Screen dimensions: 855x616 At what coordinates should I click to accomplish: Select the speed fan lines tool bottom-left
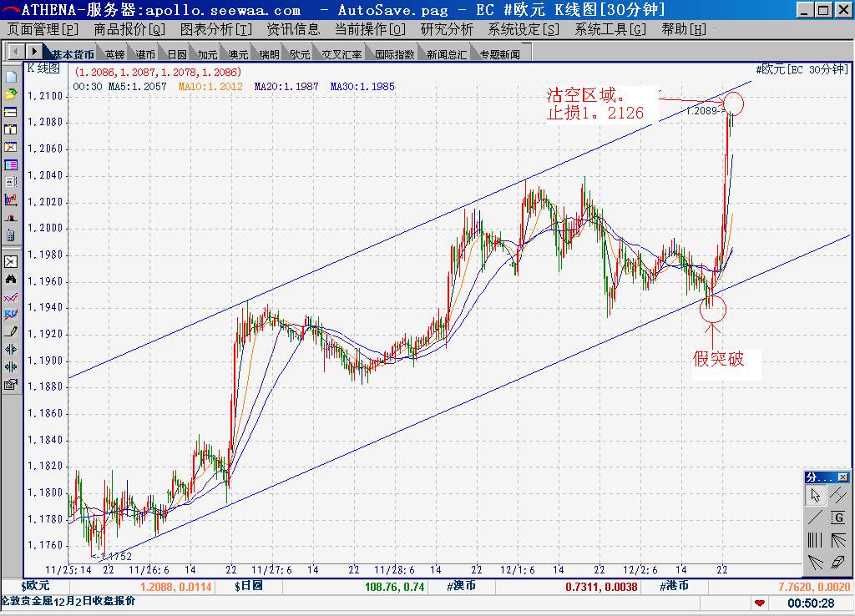pos(815,563)
